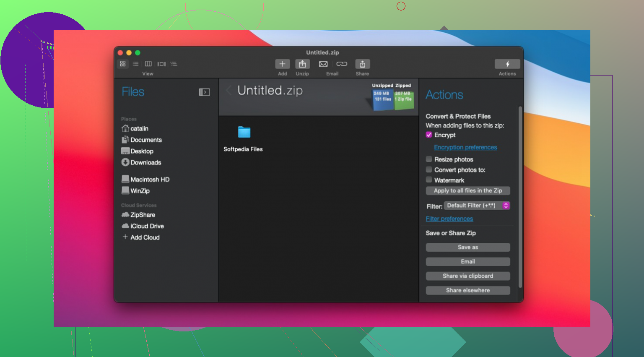The width and height of the screenshot is (644, 357).
Task: Open the catalin home folder
Action: pos(135,128)
